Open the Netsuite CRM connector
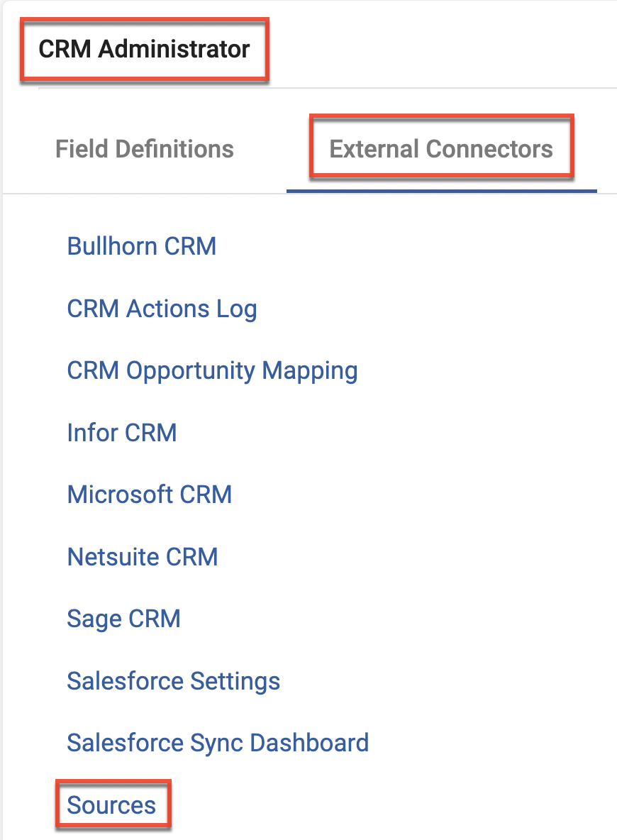The height and width of the screenshot is (840, 617). click(x=143, y=557)
